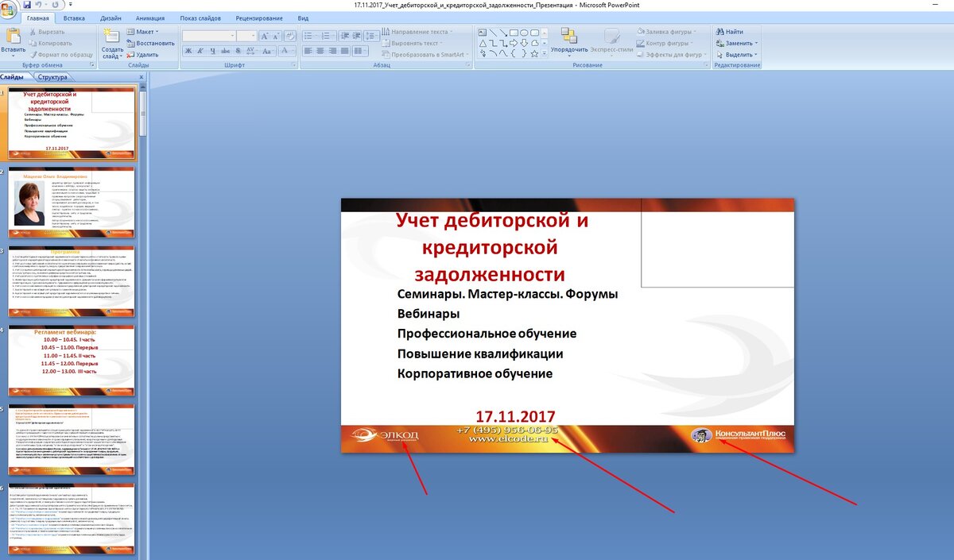Image resolution: width=954 pixels, height=560 pixels.
Task: Decrease the list indent level
Action: [345, 36]
